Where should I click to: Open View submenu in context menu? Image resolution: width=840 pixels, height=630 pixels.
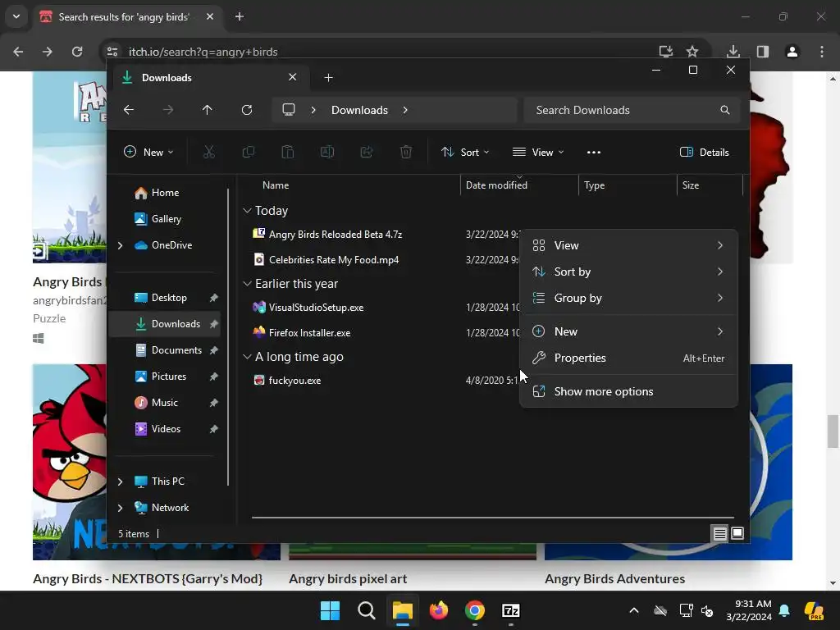click(x=628, y=245)
